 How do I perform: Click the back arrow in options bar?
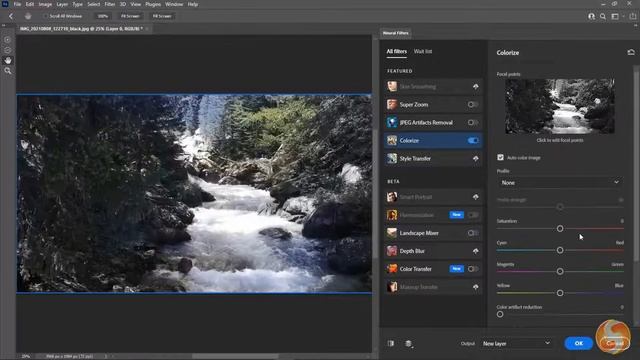tap(11, 16)
